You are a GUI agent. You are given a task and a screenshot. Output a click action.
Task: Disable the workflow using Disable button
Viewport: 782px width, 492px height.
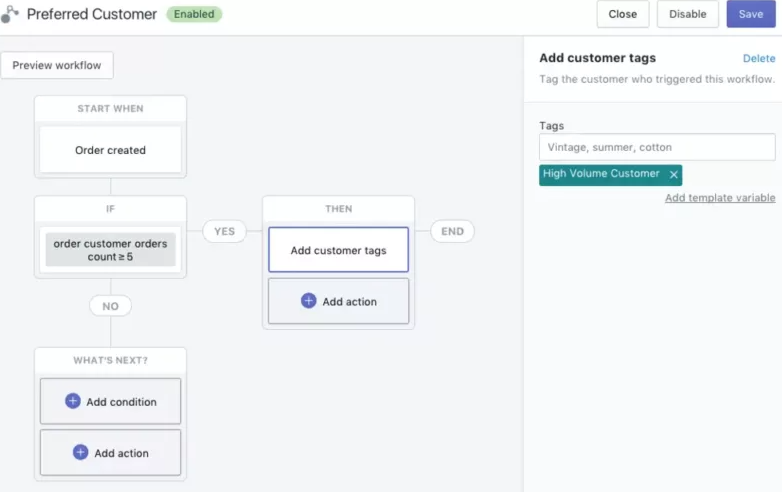[x=687, y=14]
